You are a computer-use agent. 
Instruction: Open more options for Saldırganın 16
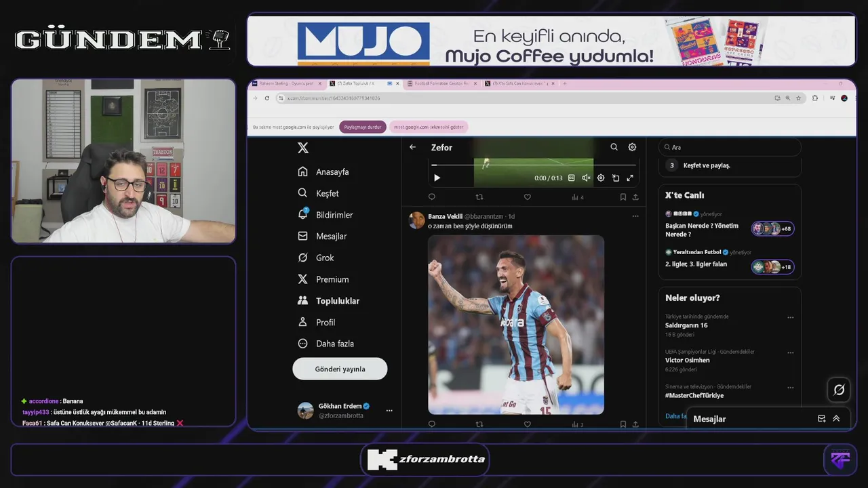coord(790,317)
